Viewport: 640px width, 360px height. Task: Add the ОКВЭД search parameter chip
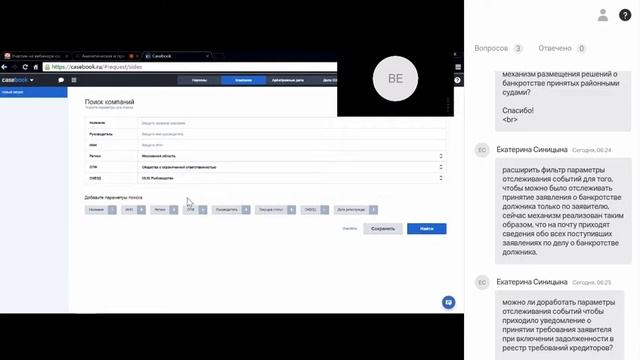coord(314,210)
